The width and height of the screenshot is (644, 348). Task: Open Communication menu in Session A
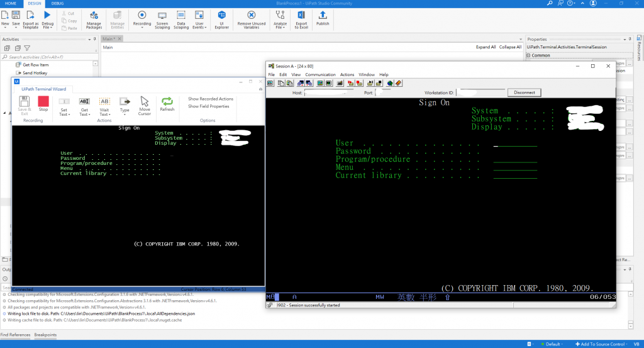(320, 74)
